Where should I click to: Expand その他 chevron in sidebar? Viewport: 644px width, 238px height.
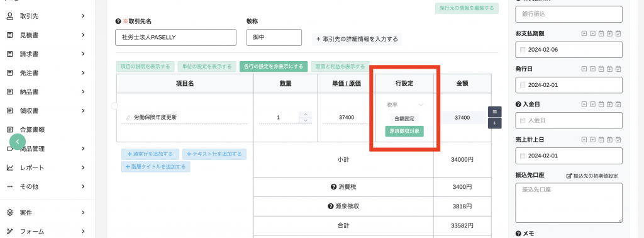[x=83, y=186]
